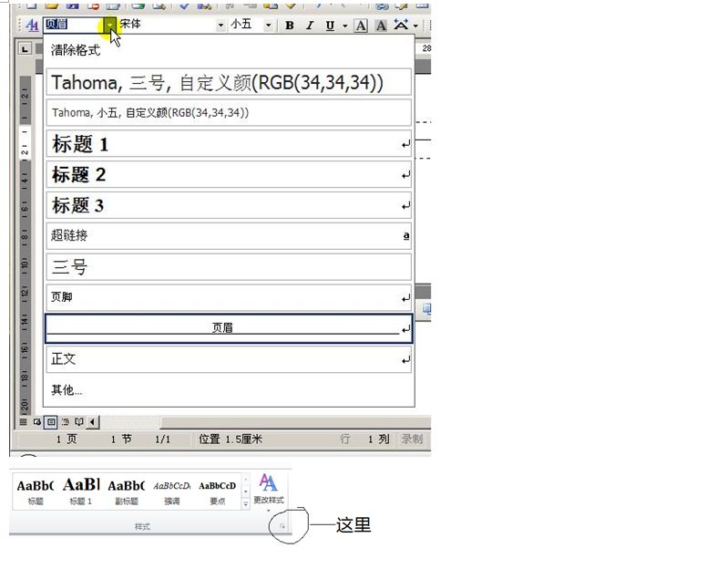Click the horizontal scroll left arrow
This screenshot has width=728, height=569.
tap(92, 422)
